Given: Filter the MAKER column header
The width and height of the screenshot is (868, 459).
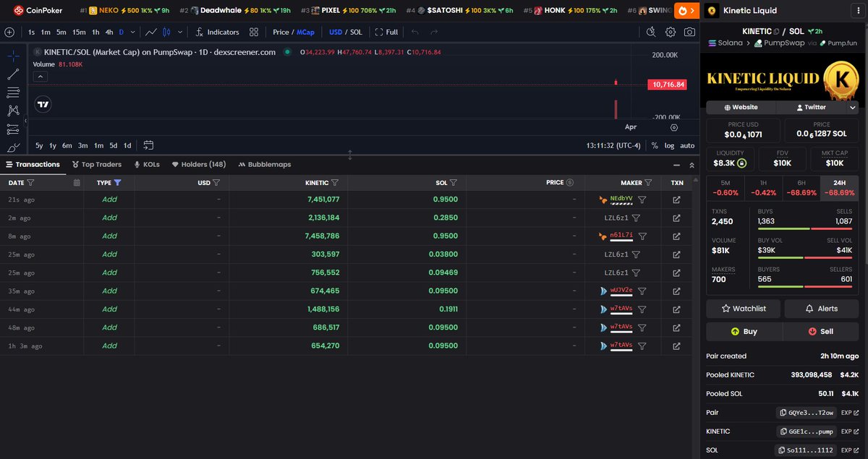Looking at the screenshot, I should click(649, 183).
